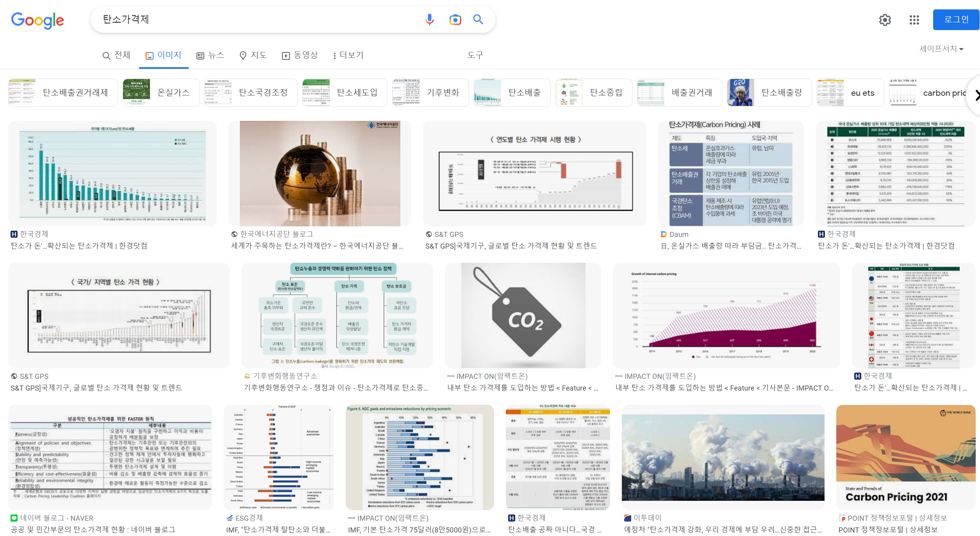Open the 도구 tools options

pyautogui.click(x=475, y=55)
